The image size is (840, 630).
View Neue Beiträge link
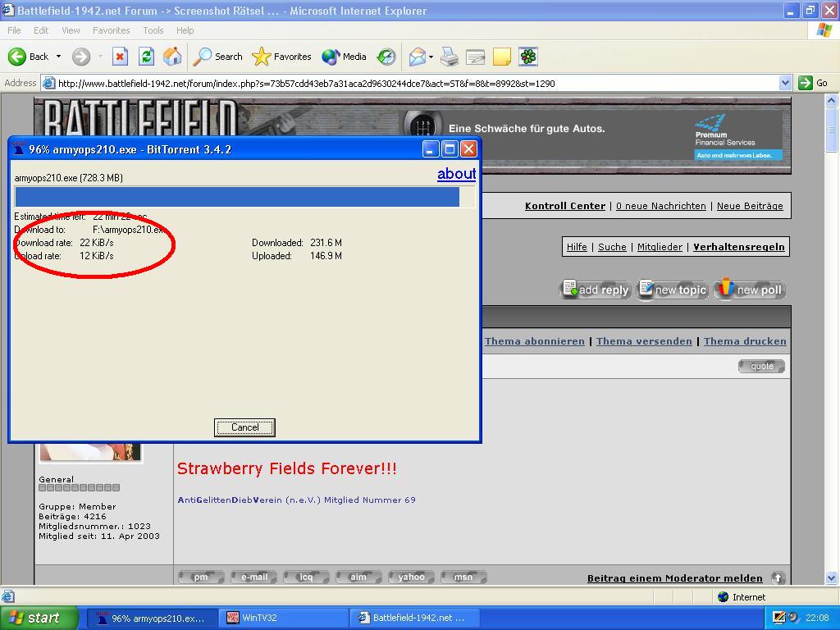750,206
